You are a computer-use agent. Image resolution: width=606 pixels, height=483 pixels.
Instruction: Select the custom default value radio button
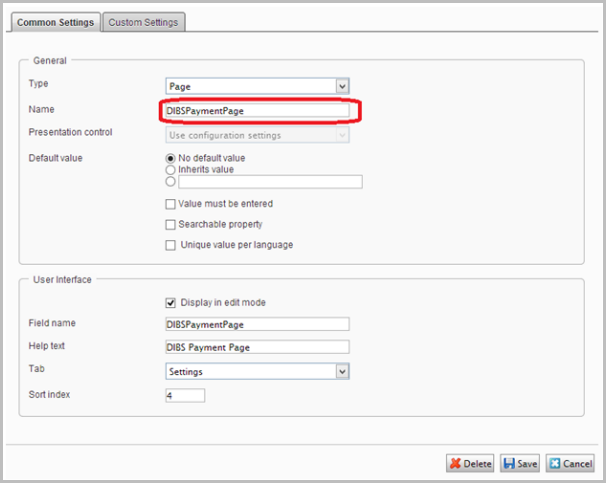click(x=170, y=182)
